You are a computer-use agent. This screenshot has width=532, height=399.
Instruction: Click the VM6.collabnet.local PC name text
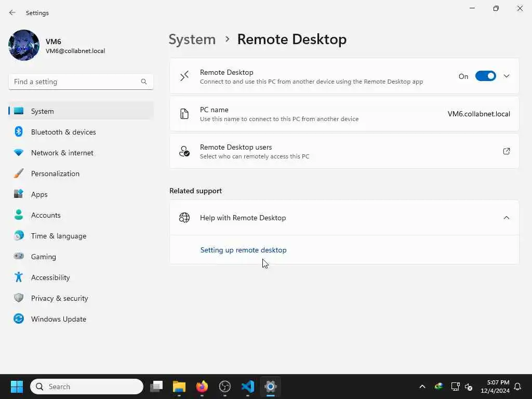478,114
